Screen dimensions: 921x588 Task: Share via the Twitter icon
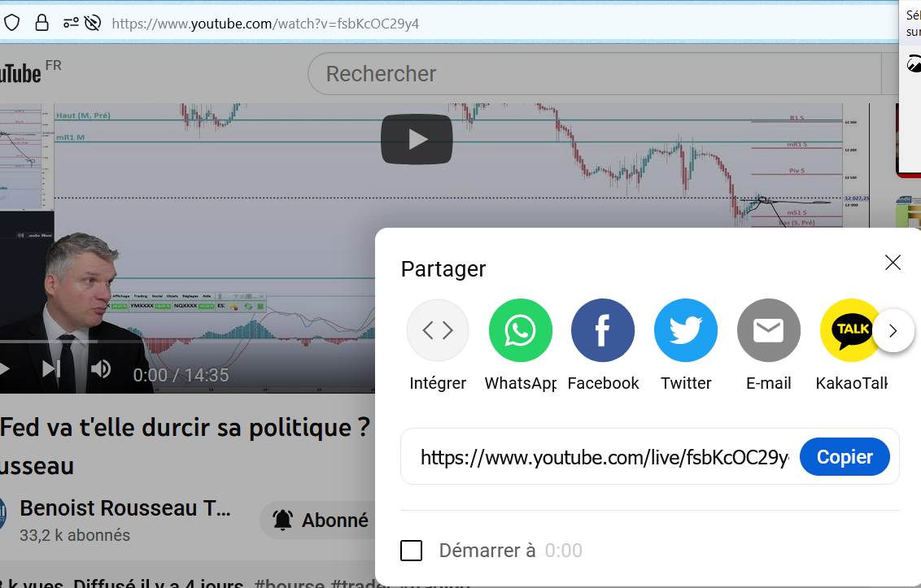pos(686,330)
